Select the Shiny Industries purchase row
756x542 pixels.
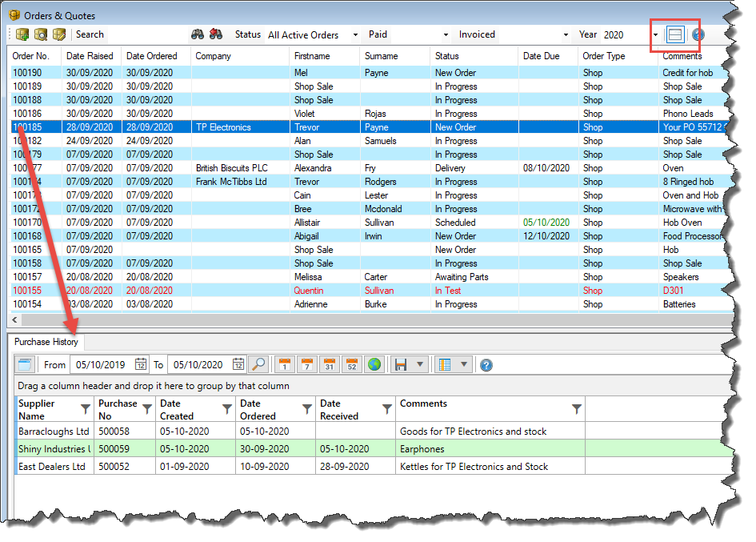click(x=54, y=449)
